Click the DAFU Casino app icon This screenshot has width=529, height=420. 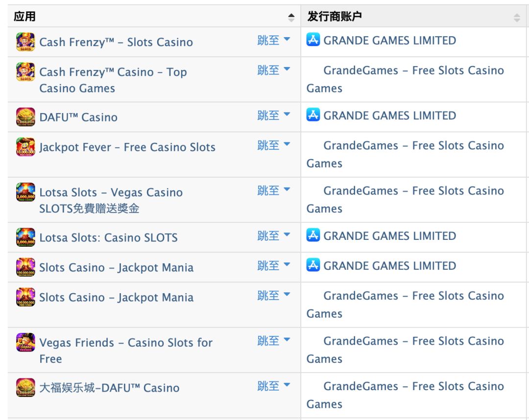tap(25, 117)
